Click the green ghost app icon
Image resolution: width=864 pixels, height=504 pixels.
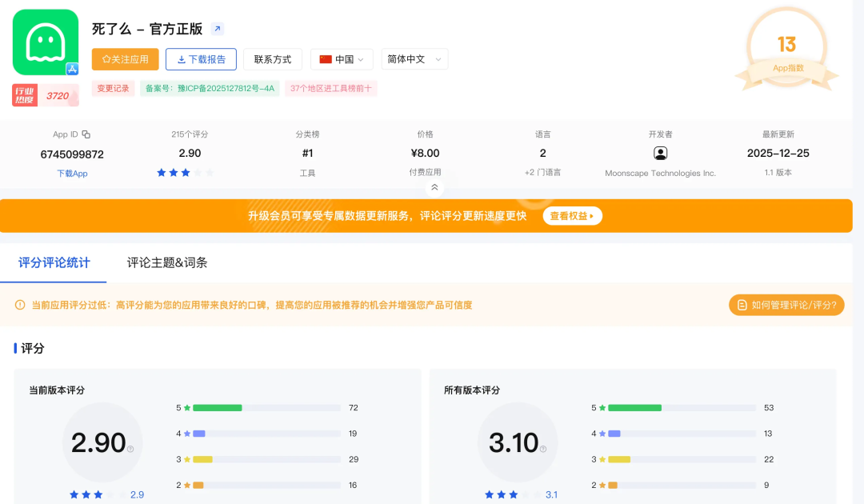click(45, 42)
